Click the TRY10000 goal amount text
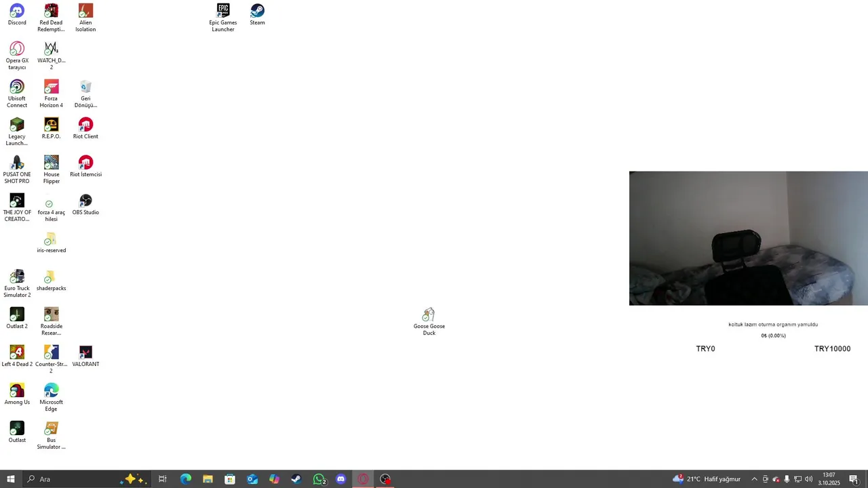The width and height of the screenshot is (868, 488). click(832, 348)
